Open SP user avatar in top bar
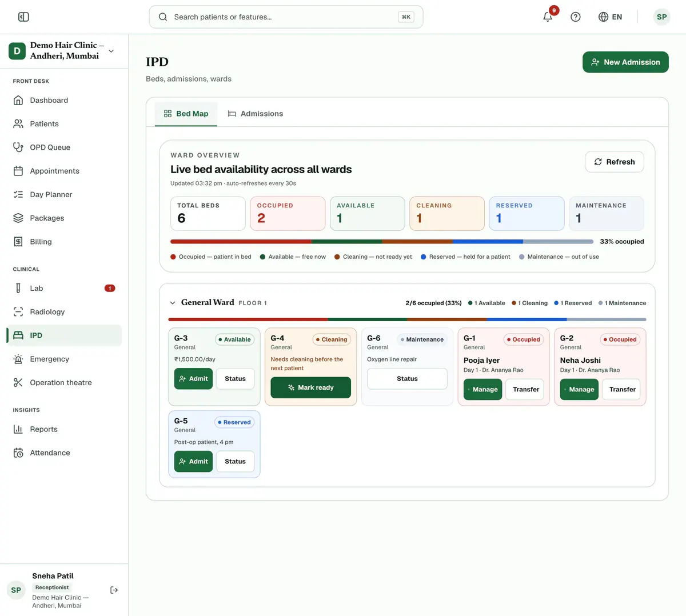 point(661,17)
